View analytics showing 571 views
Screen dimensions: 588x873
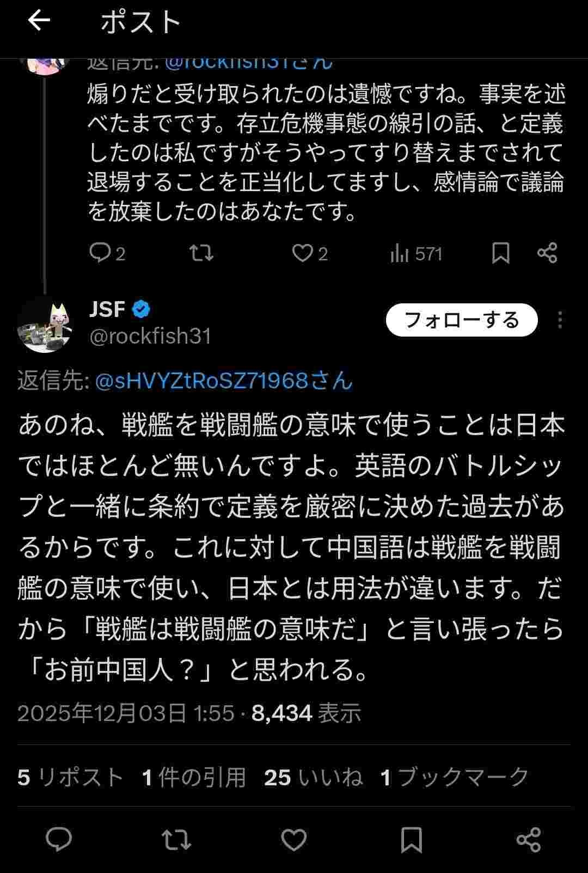click(416, 254)
